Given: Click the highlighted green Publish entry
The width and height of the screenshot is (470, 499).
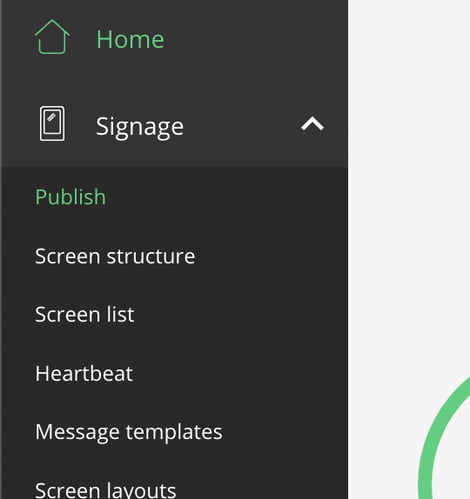Looking at the screenshot, I should click(x=70, y=197).
